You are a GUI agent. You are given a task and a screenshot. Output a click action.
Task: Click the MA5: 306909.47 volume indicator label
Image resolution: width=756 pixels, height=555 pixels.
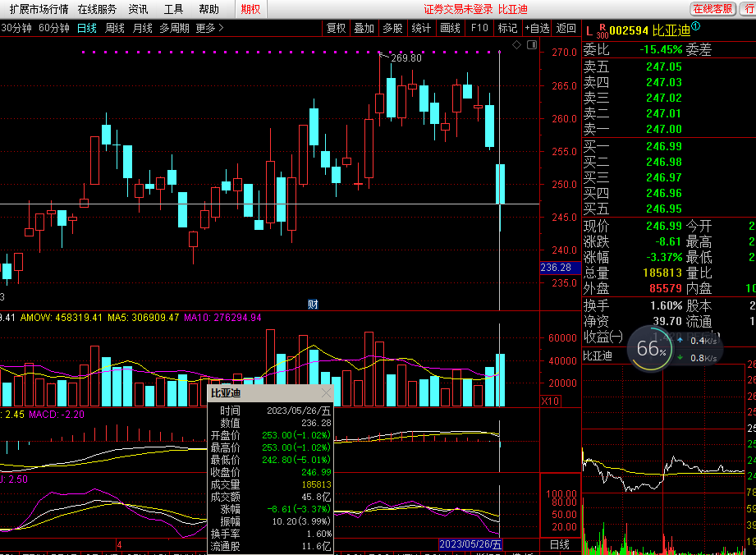click(x=143, y=318)
